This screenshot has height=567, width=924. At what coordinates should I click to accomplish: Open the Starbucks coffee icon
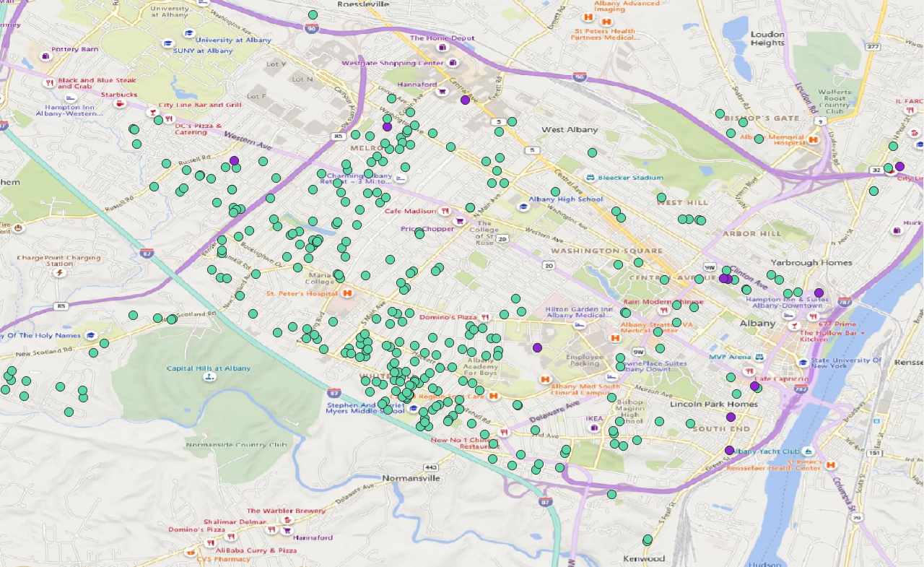click(x=119, y=104)
